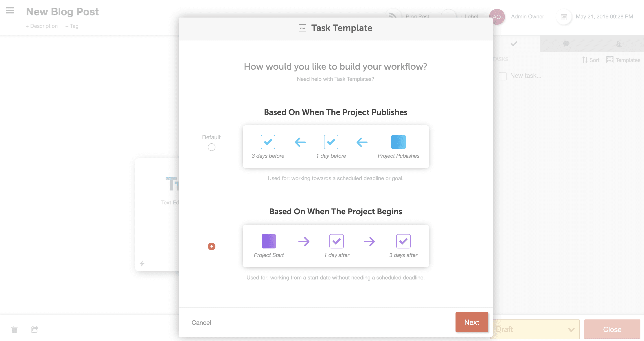
Task: Click the Close button
Action: [612, 329]
